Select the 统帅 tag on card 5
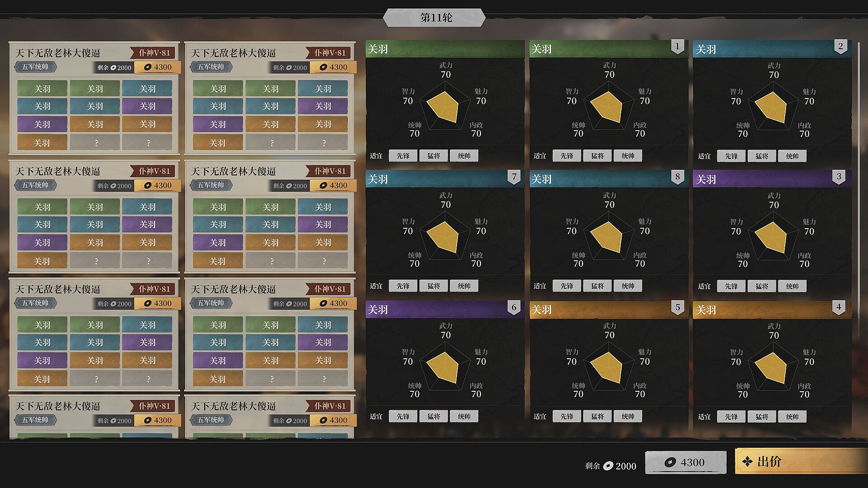The height and width of the screenshot is (488, 868). [x=628, y=416]
